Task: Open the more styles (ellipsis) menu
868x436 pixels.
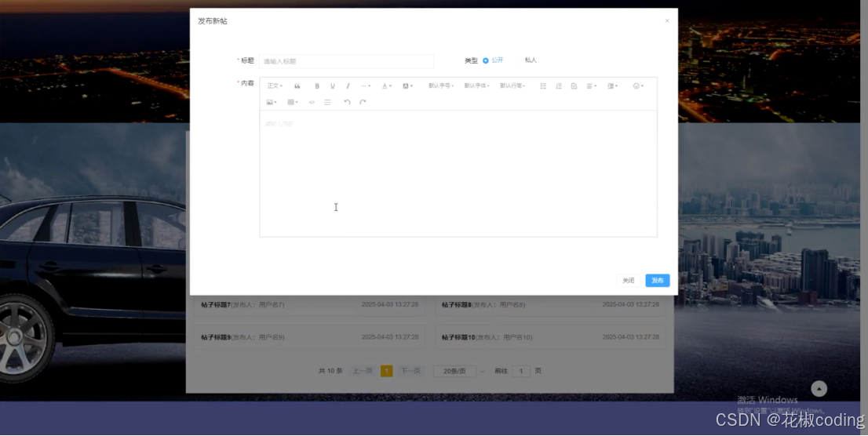Action: pyautogui.click(x=366, y=85)
